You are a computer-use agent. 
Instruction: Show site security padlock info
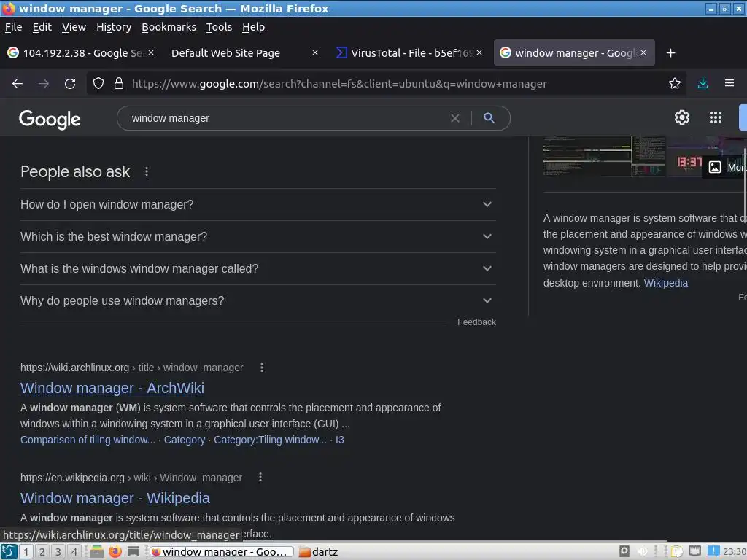[x=119, y=84]
